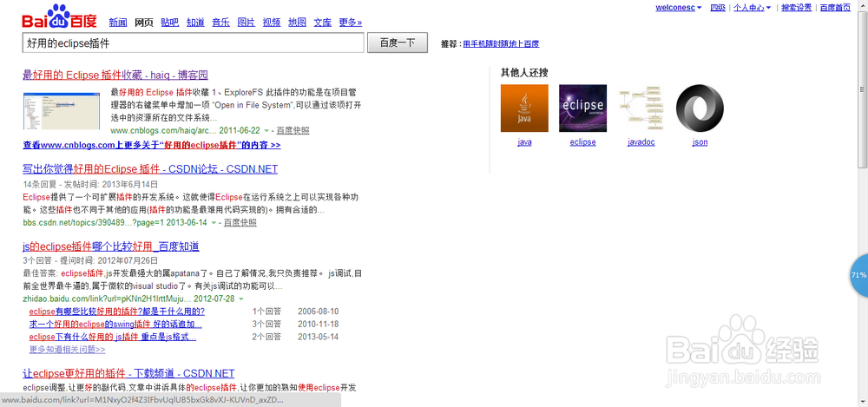The width and height of the screenshot is (868, 407).
Task: Open dropdown arrow next to 2013-06-14
Action: (214, 223)
